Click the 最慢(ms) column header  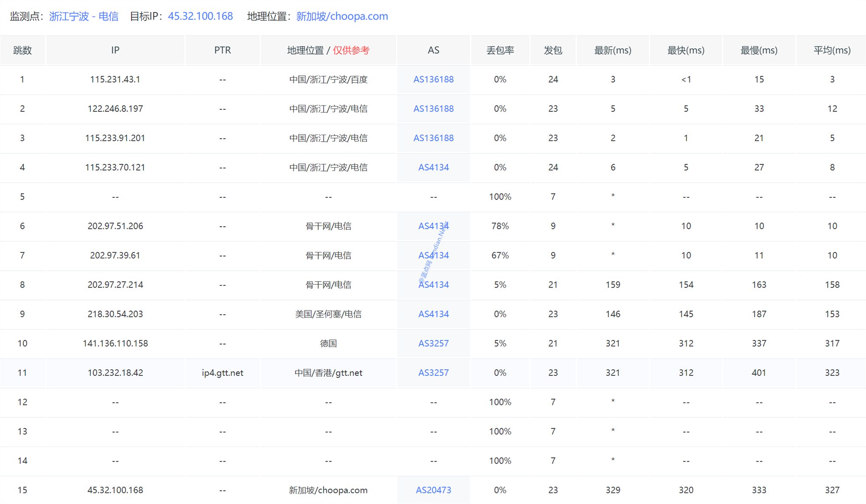tap(759, 50)
